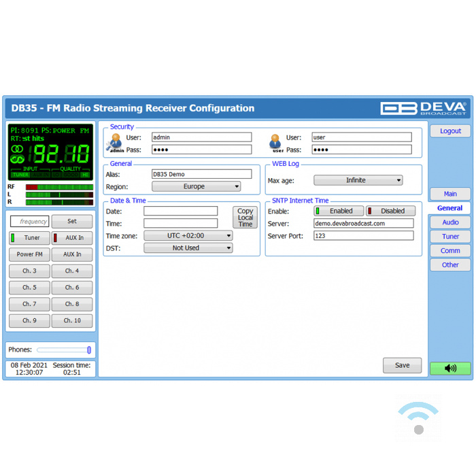The height and width of the screenshot is (476, 476).
Task: Click the DEVA Broadcast logo
Action: pos(424,108)
